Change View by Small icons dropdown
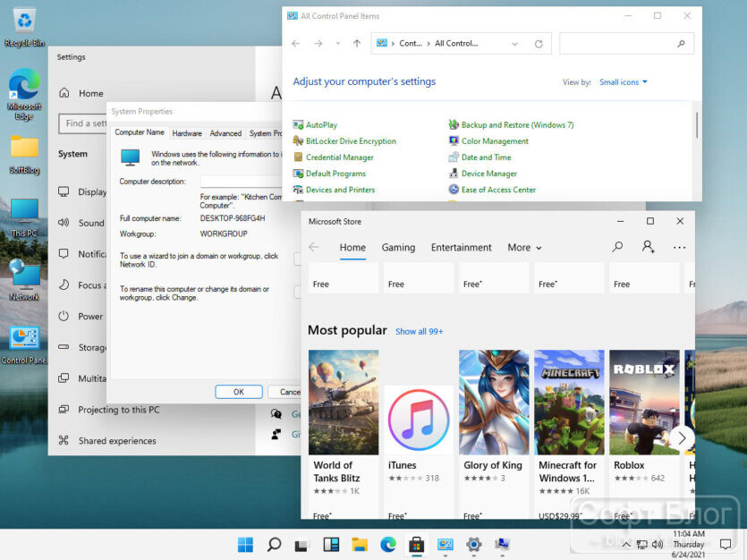The width and height of the screenshot is (747, 560). [x=624, y=82]
